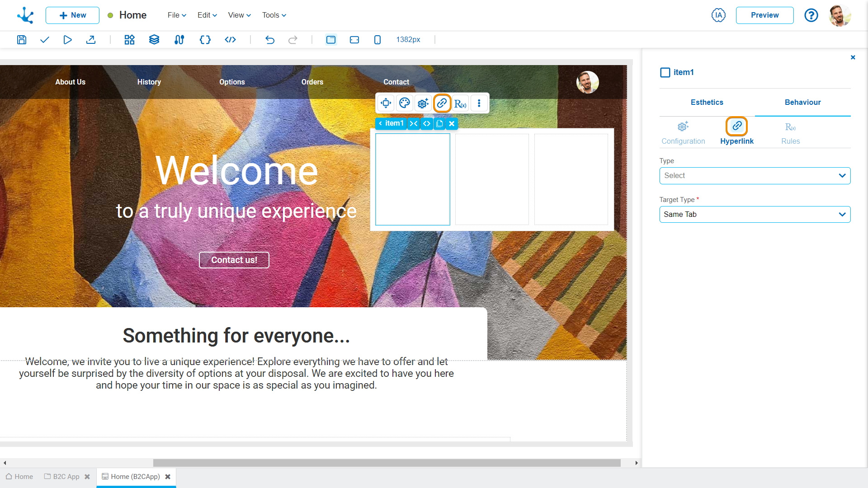Click the Redo arrow icon in toolbar
The image size is (868, 488).
coord(292,39)
